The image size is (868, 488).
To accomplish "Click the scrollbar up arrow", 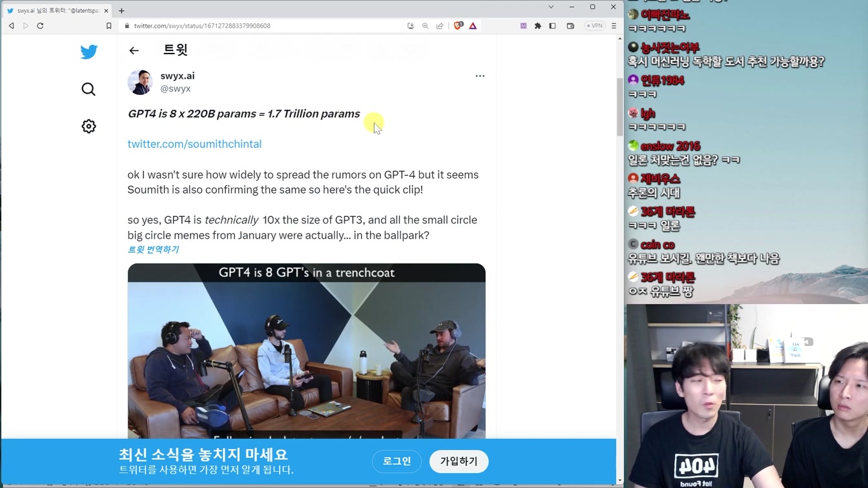I will coord(620,38).
